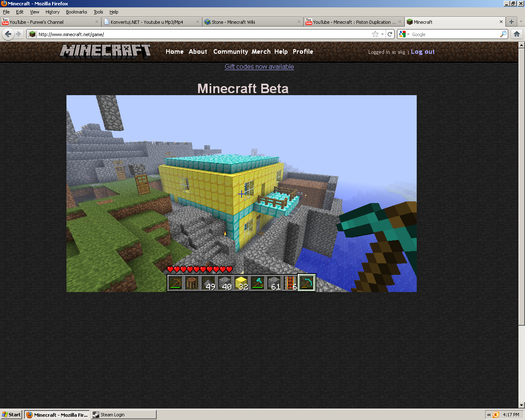The image size is (525, 420).
Task: Close the Stone - Minecraft Wiki tab
Action: point(299,22)
